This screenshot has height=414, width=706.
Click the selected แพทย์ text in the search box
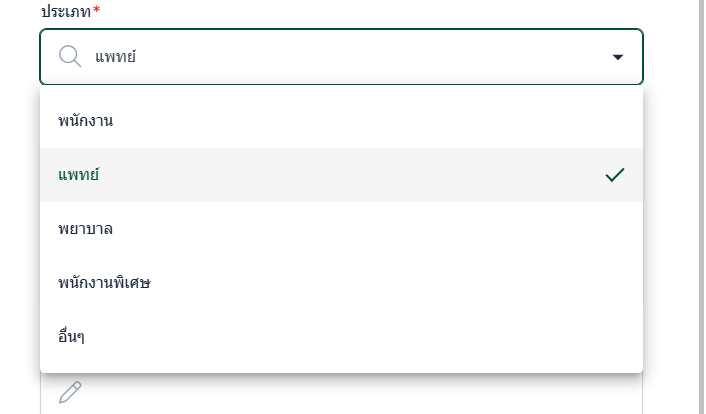(x=115, y=57)
